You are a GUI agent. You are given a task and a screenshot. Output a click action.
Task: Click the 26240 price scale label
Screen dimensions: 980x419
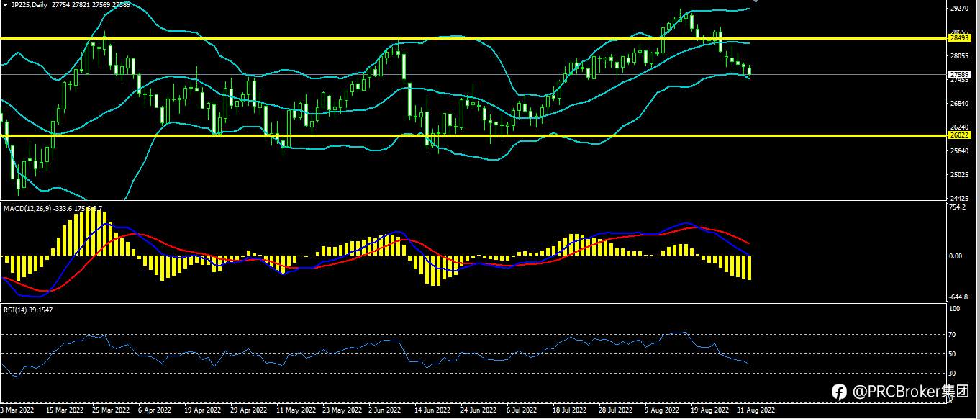[x=959, y=127]
